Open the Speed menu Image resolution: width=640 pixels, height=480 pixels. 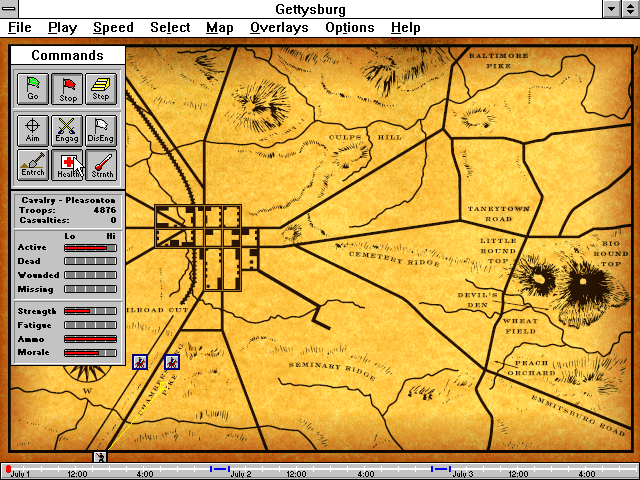pyautogui.click(x=113, y=27)
